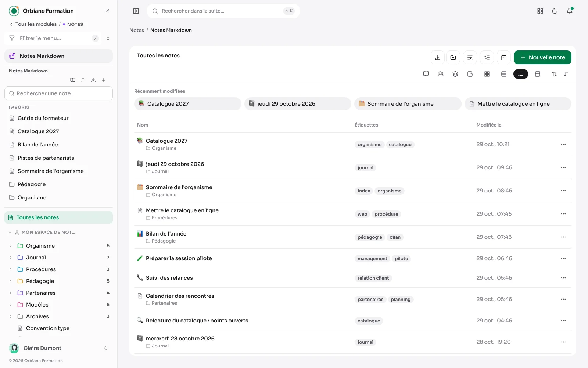Click the new folder icon in the header

point(453,57)
